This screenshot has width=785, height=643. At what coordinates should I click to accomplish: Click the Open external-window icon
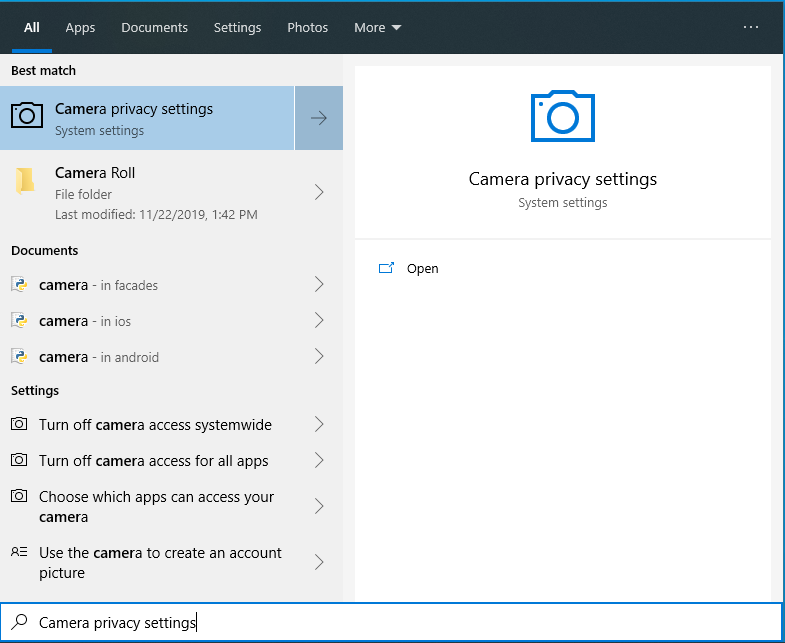click(x=386, y=268)
